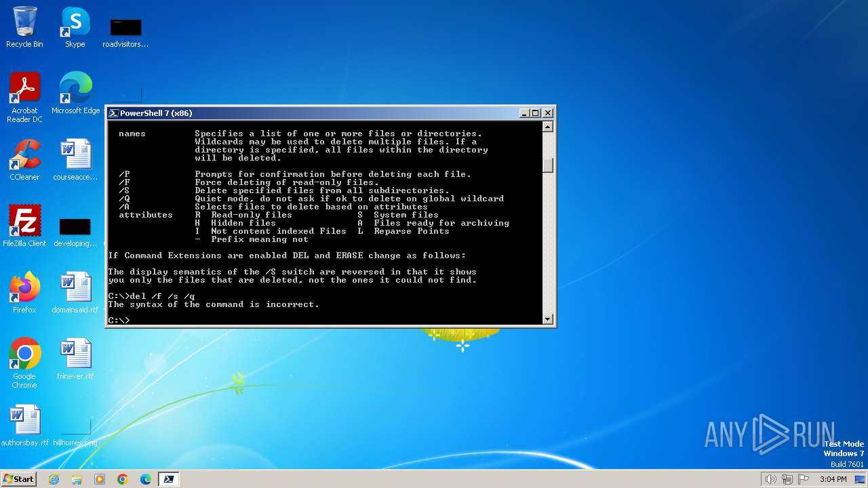Select the Firefox desktop shortcut
This screenshot has width=868, height=488.
click(24, 293)
